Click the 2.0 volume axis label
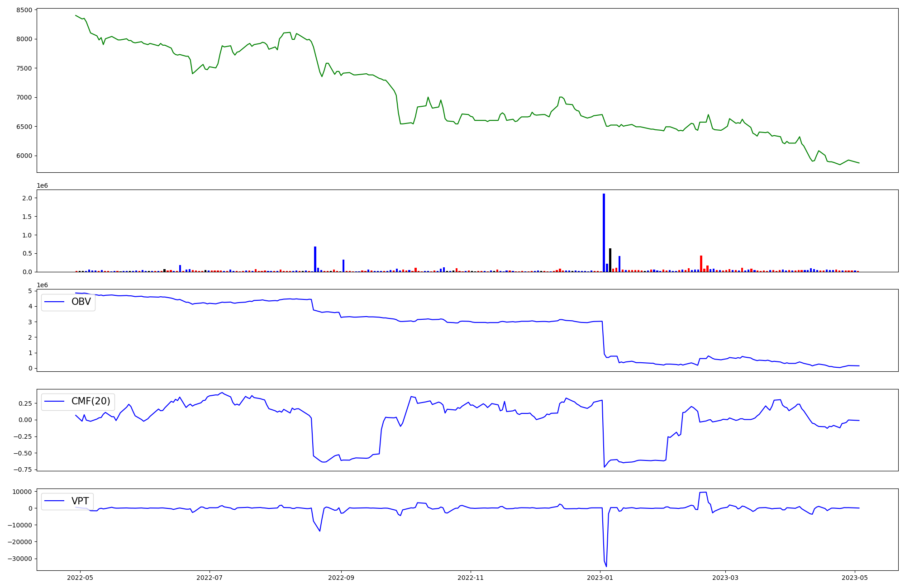905x588 pixels. click(27, 198)
